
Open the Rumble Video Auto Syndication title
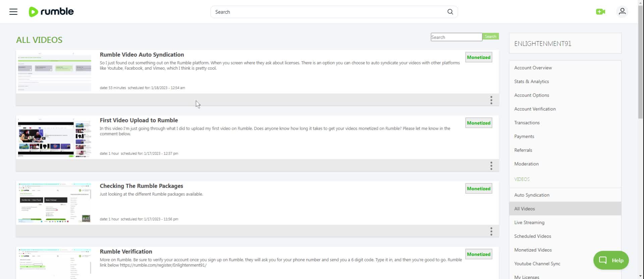point(142,55)
